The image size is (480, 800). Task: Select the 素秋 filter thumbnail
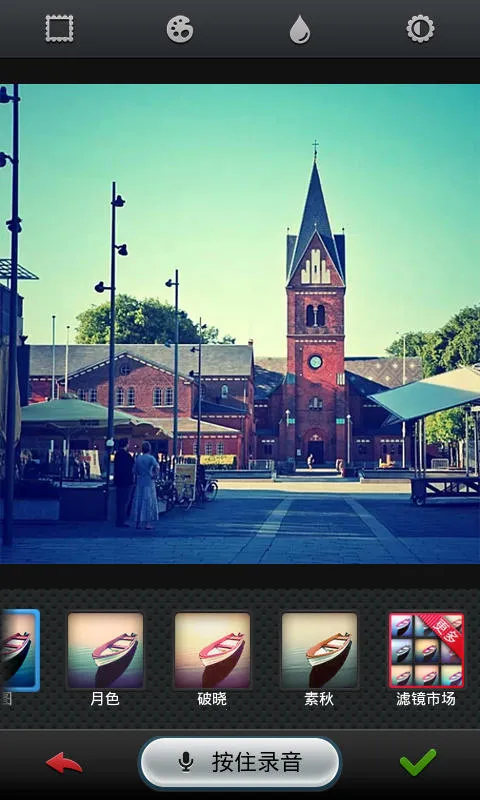(x=319, y=651)
